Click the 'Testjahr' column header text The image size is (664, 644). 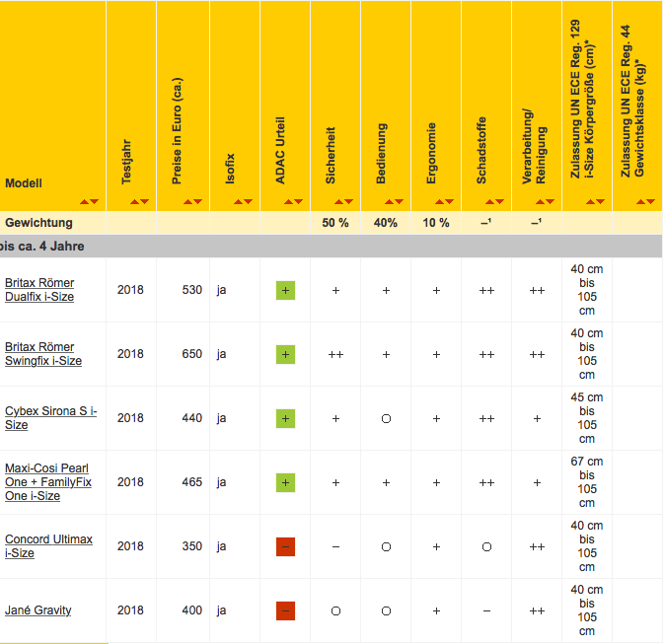pos(126,162)
